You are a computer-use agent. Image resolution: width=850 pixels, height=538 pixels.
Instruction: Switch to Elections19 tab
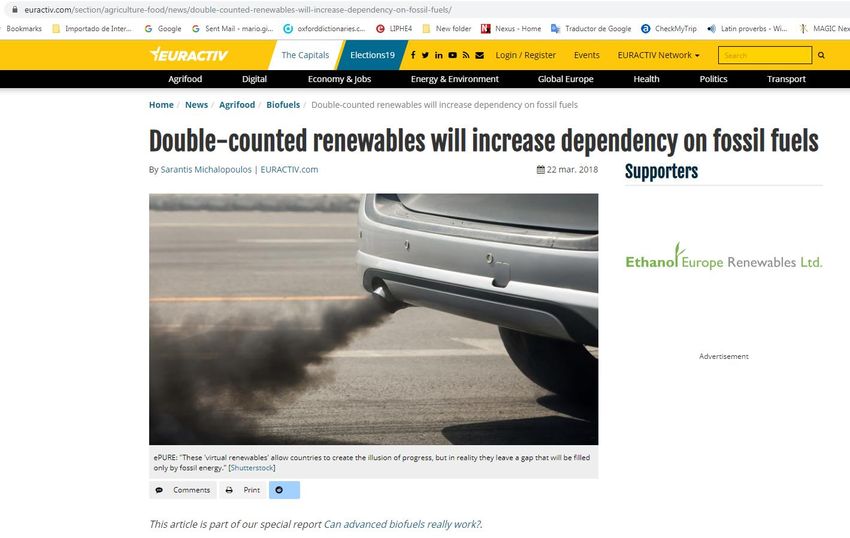tap(372, 55)
